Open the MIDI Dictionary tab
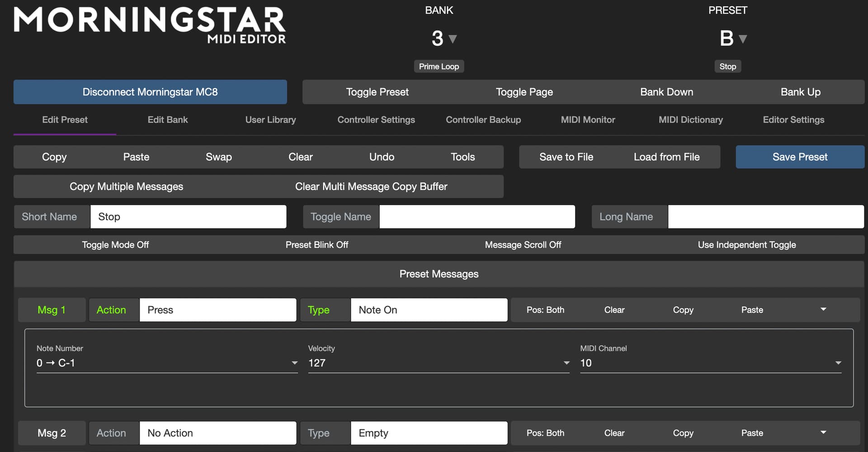The height and width of the screenshot is (452, 868). coord(690,120)
